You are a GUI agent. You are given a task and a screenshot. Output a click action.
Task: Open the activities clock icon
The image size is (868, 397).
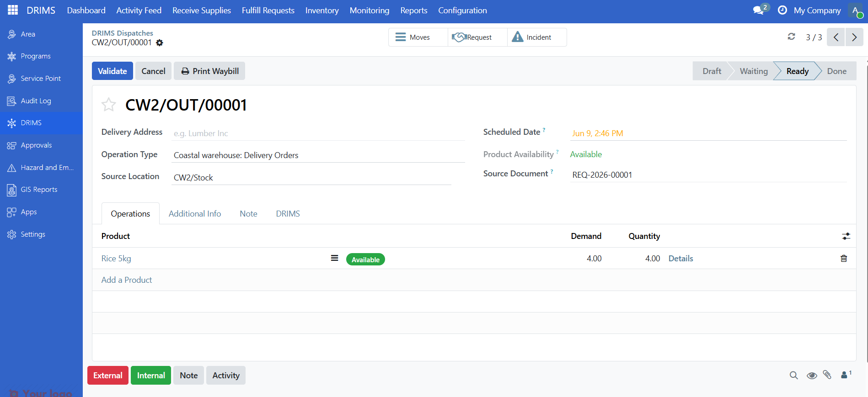pyautogui.click(x=782, y=10)
